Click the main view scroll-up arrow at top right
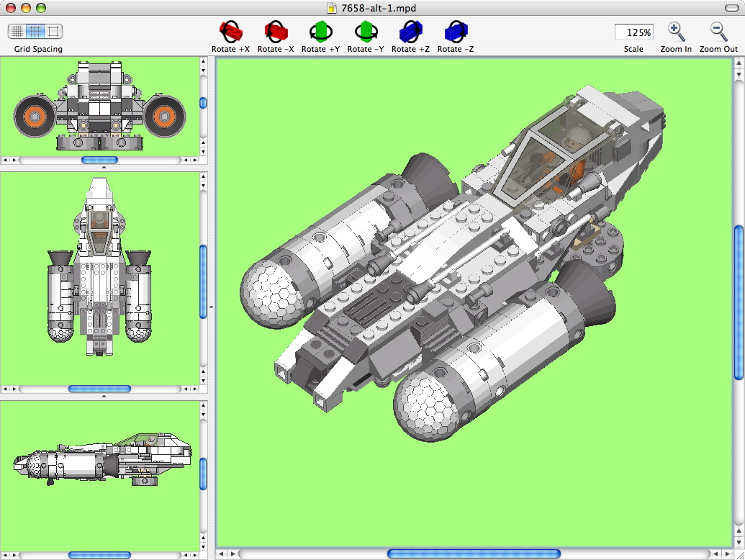The image size is (745, 560). [x=739, y=63]
